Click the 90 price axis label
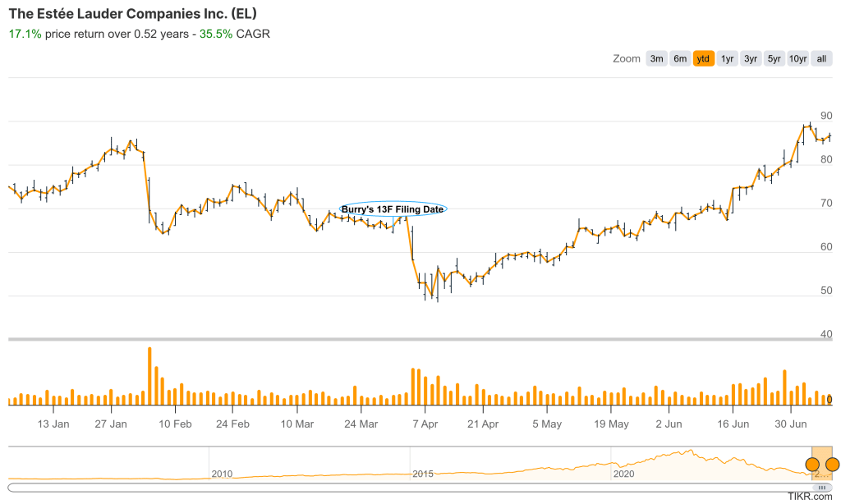This screenshot has width=841, height=504. point(826,116)
